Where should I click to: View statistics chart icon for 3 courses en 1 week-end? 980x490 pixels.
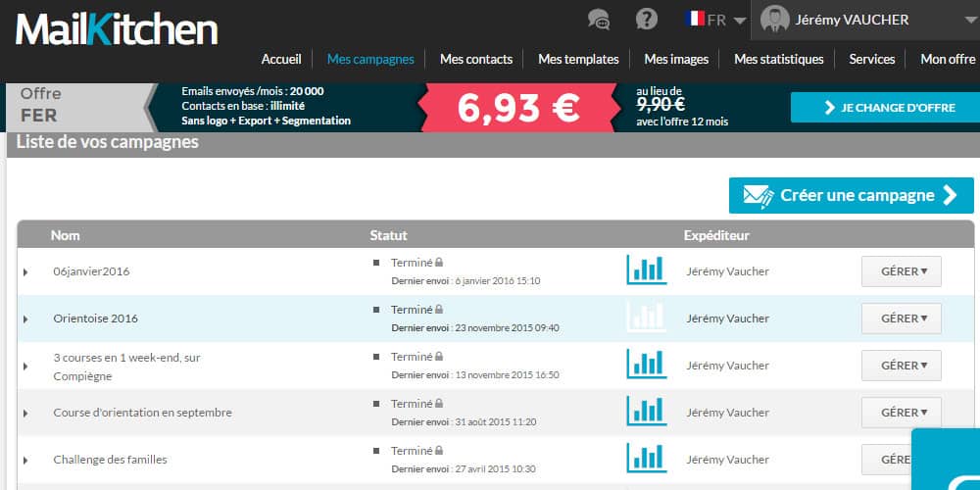point(646,364)
